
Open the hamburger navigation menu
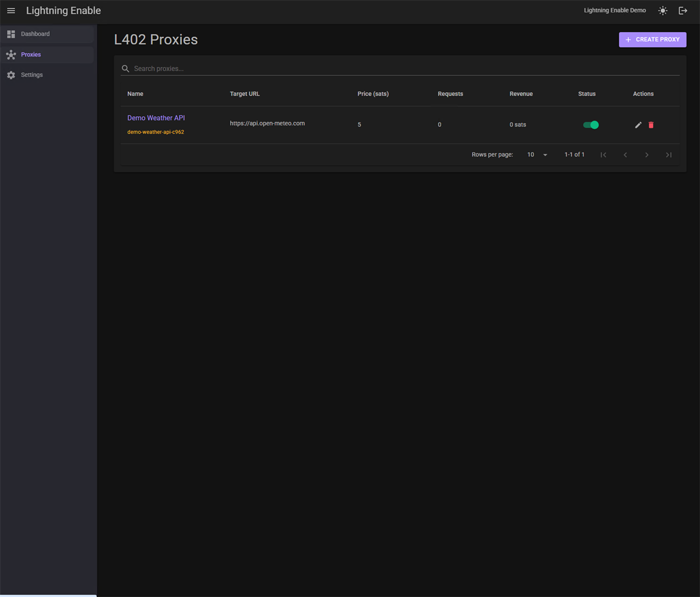pos(11,11)
